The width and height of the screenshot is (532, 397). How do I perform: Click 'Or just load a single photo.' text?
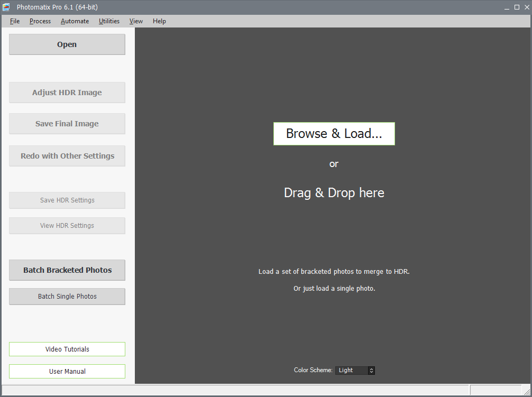[334, 289]
